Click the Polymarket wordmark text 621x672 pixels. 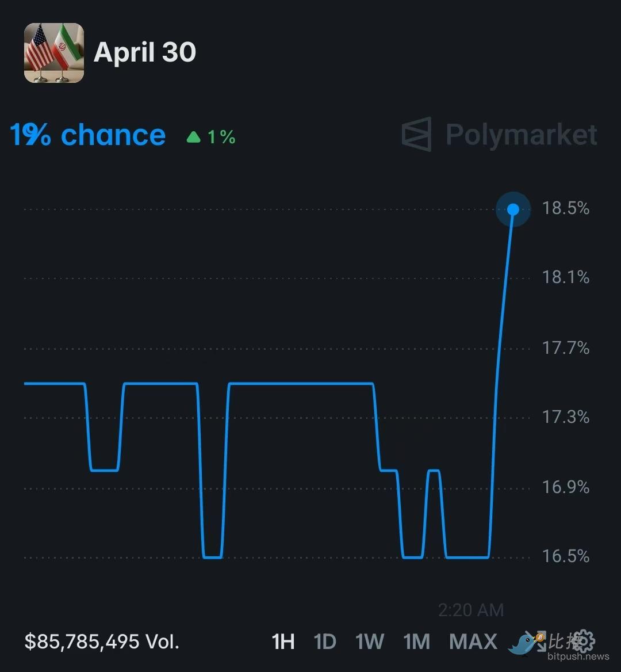521,135
